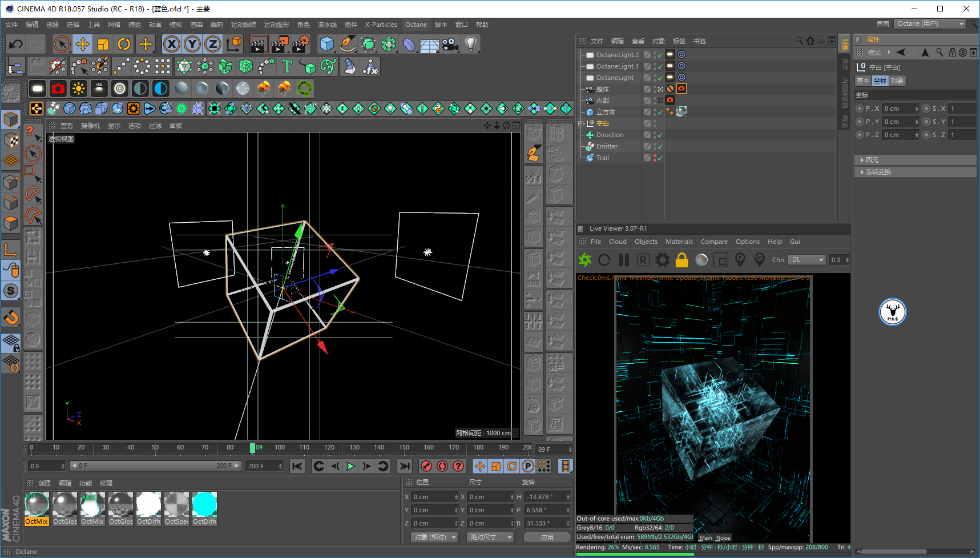Open the 绝对尺寸 size dropdown

(x=490, y=537)
